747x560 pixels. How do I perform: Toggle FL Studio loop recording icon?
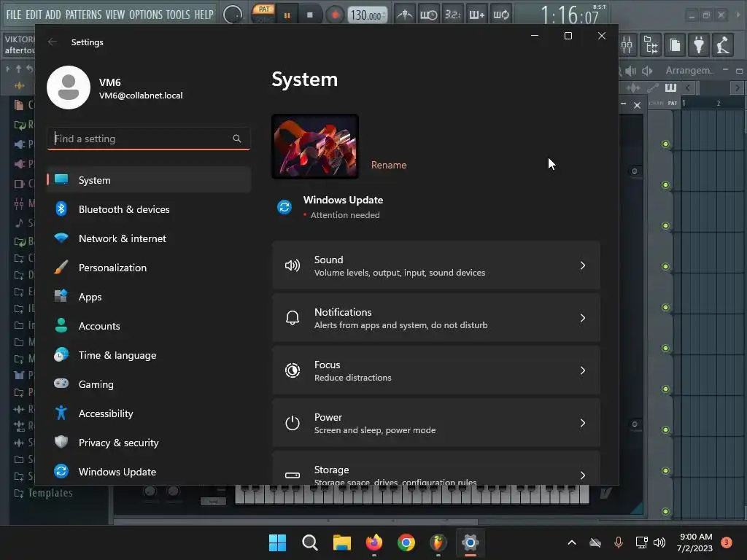coord(500,15)
